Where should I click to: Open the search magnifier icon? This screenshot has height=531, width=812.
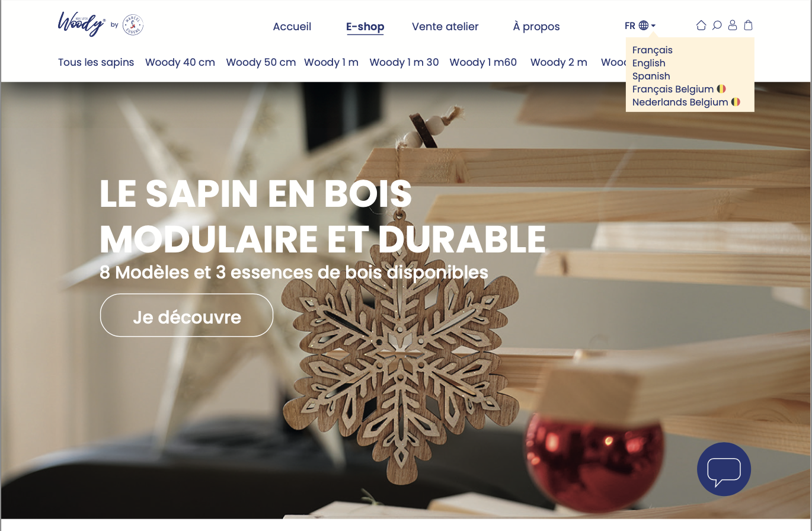tap(717, 25)
